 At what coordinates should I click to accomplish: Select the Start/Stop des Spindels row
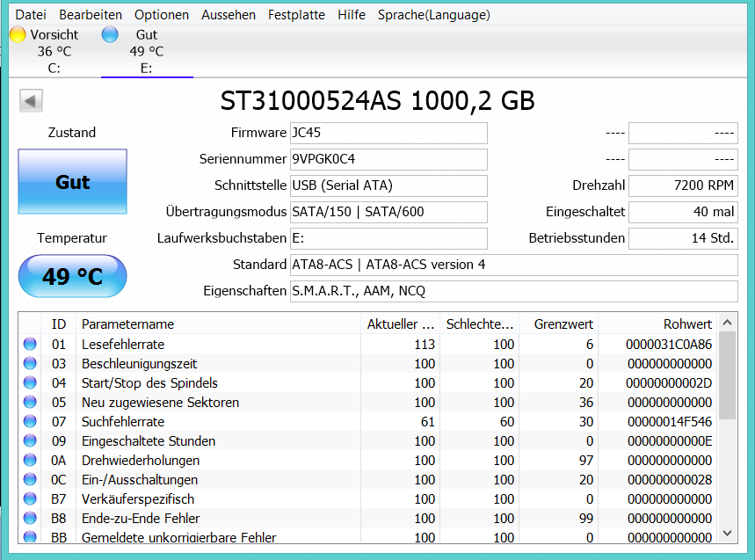[x=368, y=382]
